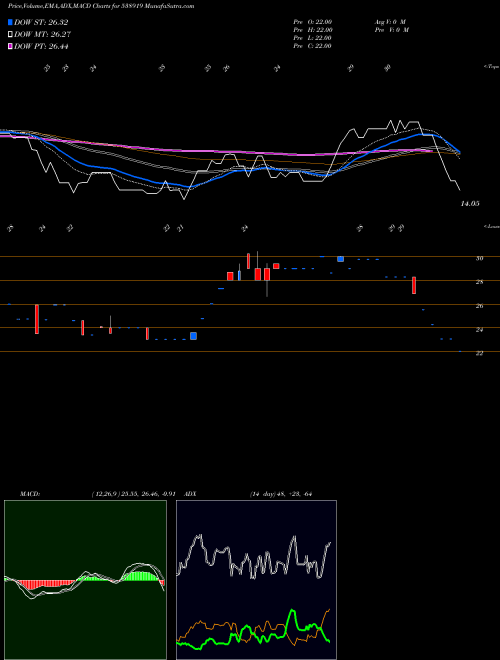
Task: Click the 'Pre O: 22.00' value
Action: point(313,22)
